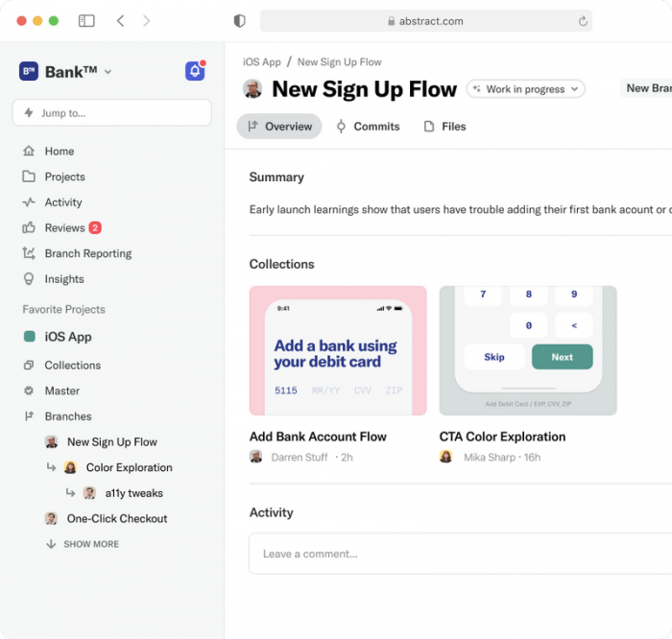Select a11y tweaks branch in sidebar
Screen dimensions: 672x639
(133, 493)
